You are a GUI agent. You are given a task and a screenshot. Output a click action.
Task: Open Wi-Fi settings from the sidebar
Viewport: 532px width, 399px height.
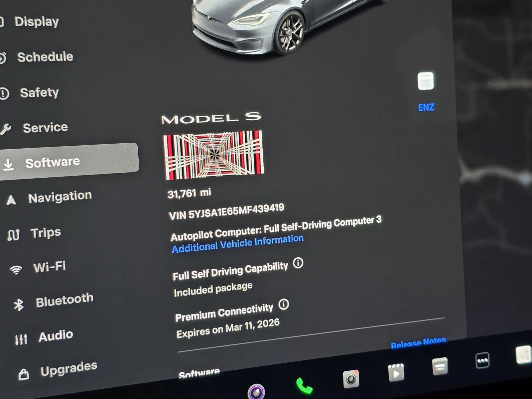(x=49, y=266)
